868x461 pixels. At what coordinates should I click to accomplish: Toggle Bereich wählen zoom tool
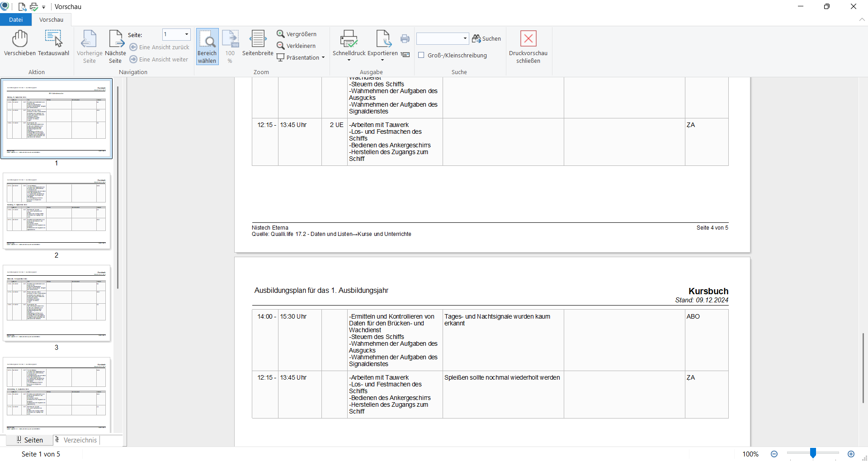click(x=207, y=47)
